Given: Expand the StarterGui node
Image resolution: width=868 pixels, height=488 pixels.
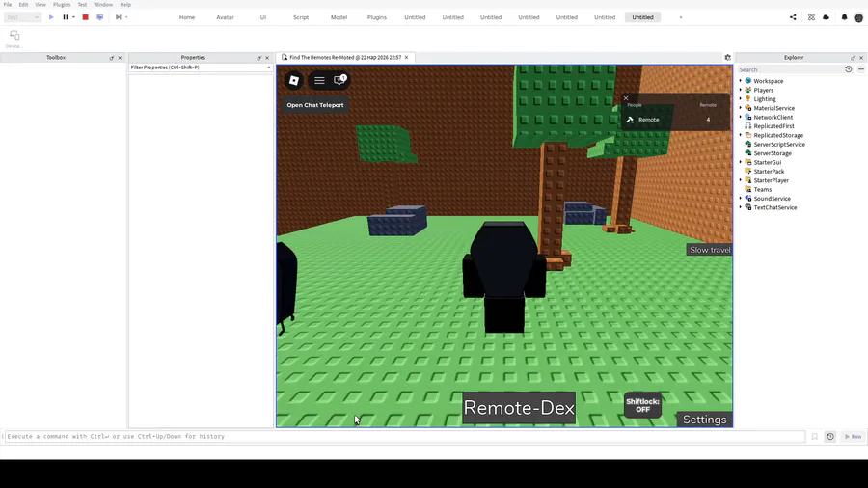Looking at the screenshot, I should [x=741, y=162].
